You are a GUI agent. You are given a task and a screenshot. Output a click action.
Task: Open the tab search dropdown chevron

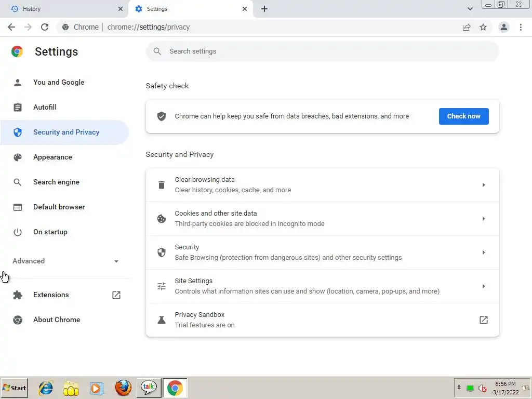click(x=470, y=9)
